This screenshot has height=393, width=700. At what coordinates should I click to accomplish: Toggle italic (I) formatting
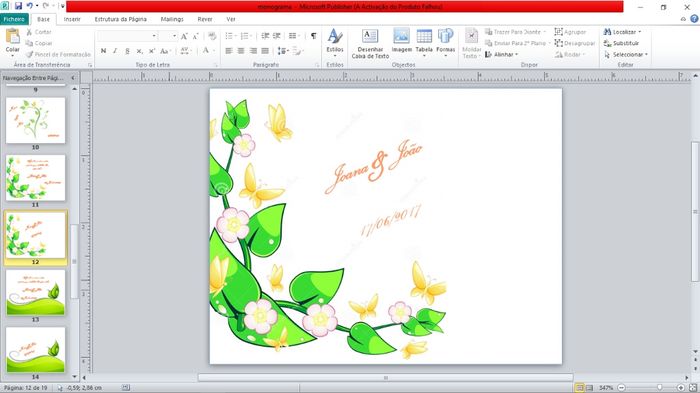coord(115,51)
